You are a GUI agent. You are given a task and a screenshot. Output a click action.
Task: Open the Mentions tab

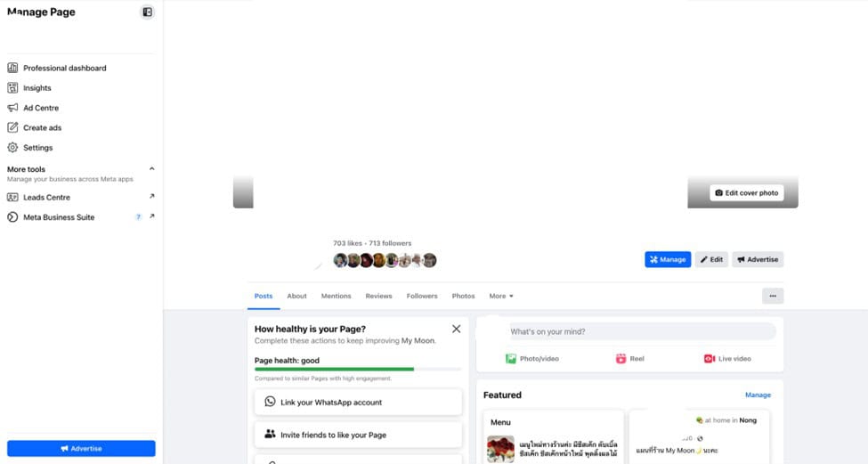336,297
